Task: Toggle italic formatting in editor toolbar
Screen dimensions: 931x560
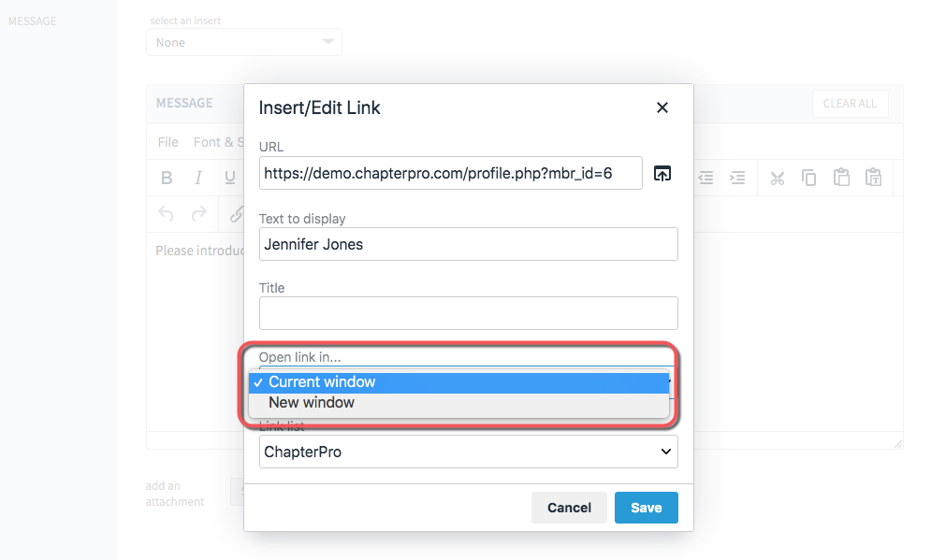Action: click(198, 178)
